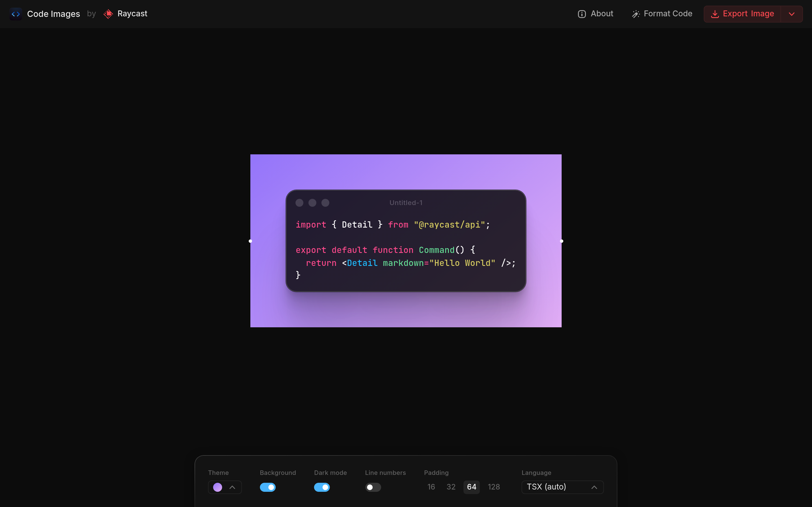Screen dimensions: 812x507
Task: Enable the Line numbers switch
Action: pyautogui.click(x=373, y=487)
